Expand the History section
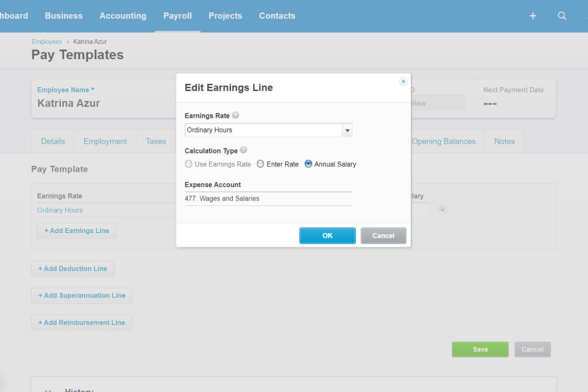 48,390
